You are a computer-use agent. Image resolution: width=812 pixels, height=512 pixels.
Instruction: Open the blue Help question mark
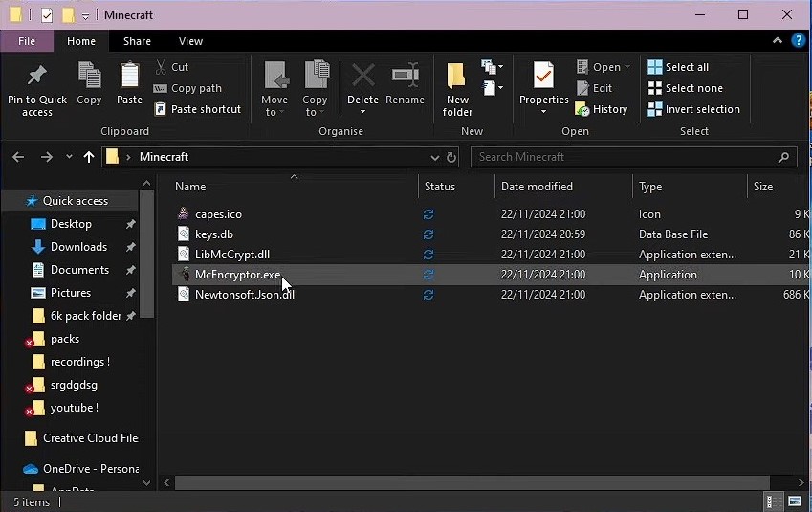point(798,40)
